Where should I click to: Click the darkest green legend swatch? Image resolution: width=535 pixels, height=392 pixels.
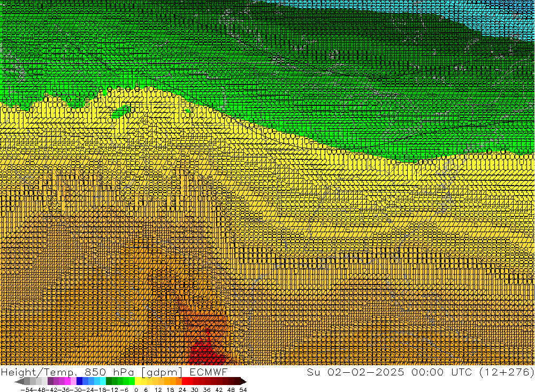(x=109, y=381)
